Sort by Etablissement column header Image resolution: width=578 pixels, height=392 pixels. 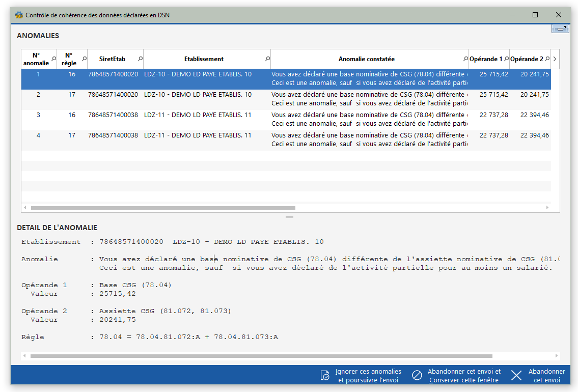tap(204, 59)
